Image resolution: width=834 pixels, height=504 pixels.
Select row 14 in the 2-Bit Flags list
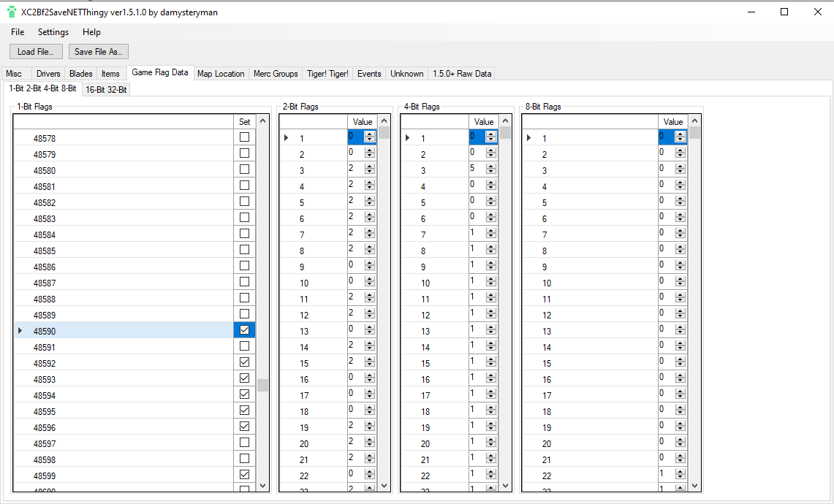click(314, 347)
